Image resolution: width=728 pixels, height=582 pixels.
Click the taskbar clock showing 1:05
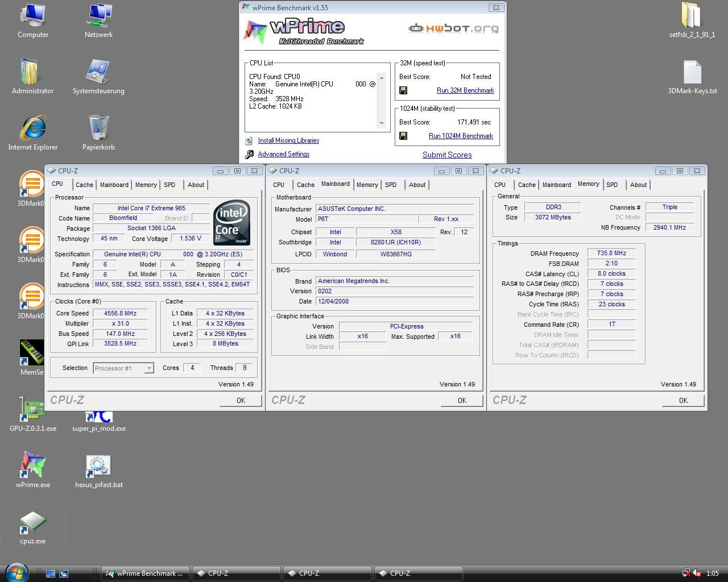pos(712,573)
